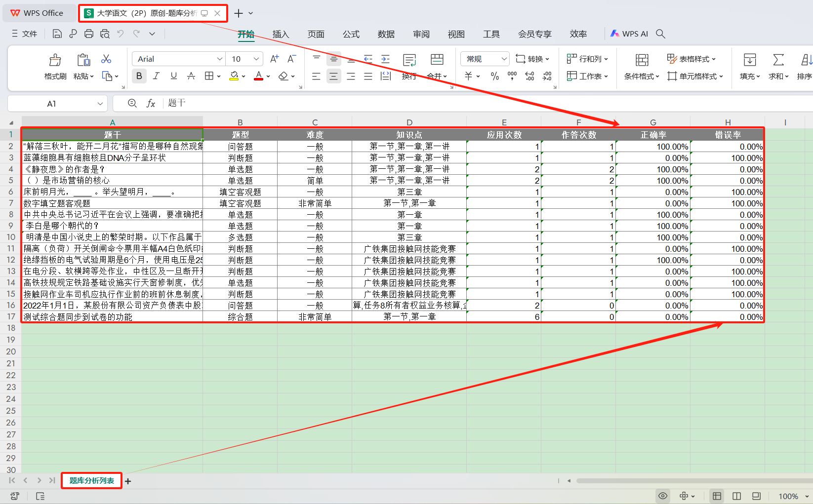
Task: Click the scissors Cut icon
Action: (x=106, y=59)
